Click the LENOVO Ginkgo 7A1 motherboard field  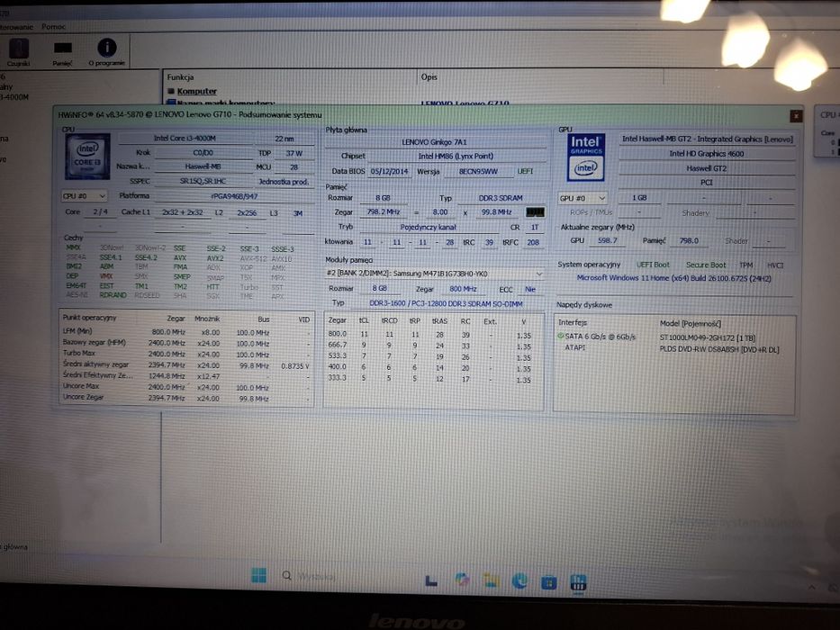coord(435,142)
